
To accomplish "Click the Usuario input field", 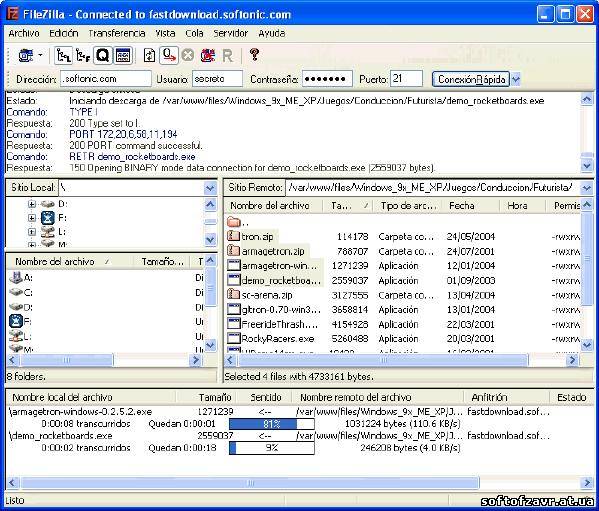I will pyautogui.click(x=217, y=79).
